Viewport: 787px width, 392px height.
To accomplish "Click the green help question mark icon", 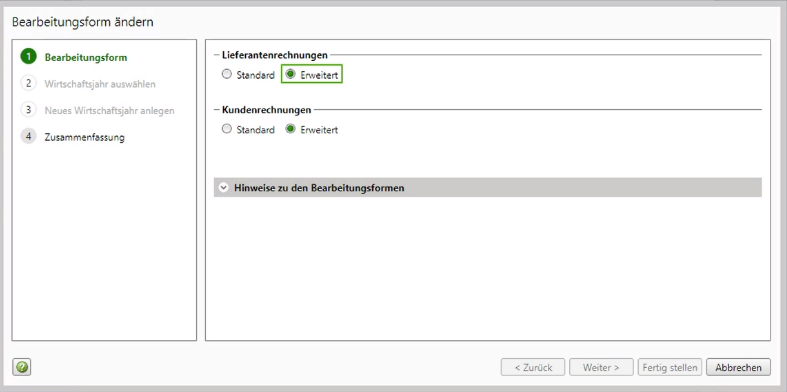I will [x=22, y=367].
